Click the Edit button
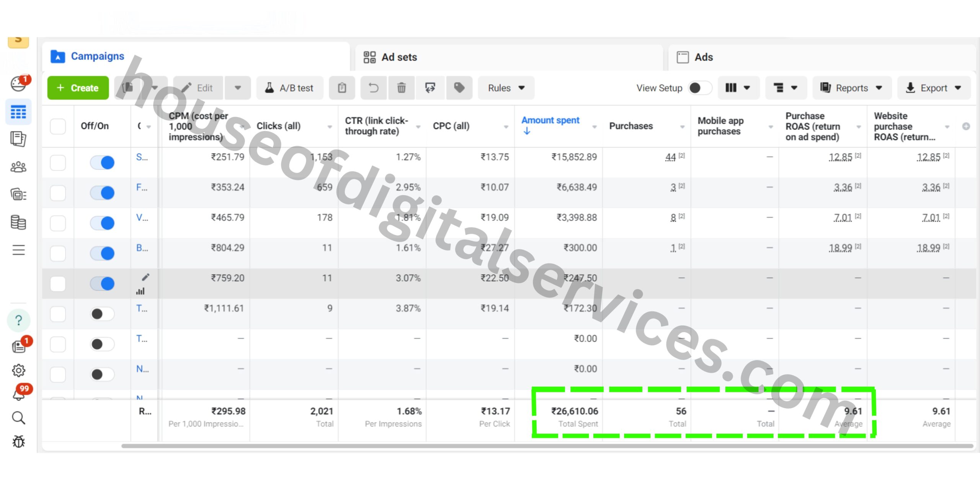Screen dimensions: 980x490 (x=198, y=88)
